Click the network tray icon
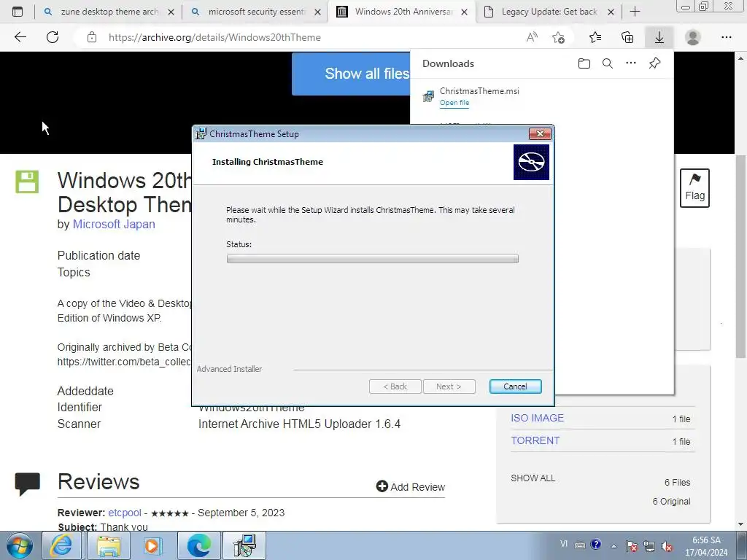This screenshot has height=560, width=747. 649,546
